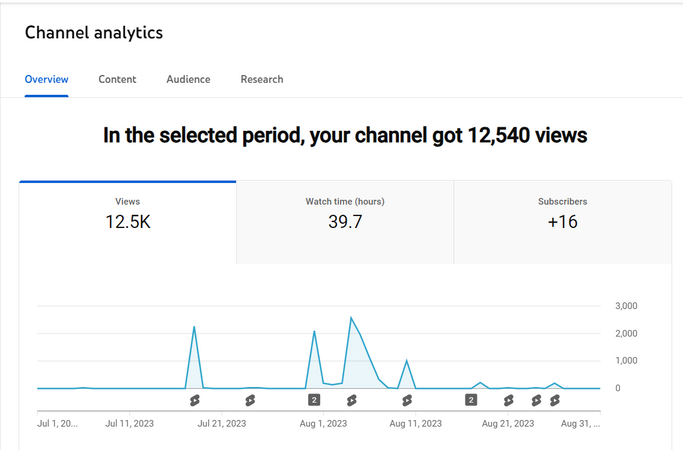Click the Jul 11, 2023 date label
The height and width of the screenshot is (450, 683).
point(129,423)
